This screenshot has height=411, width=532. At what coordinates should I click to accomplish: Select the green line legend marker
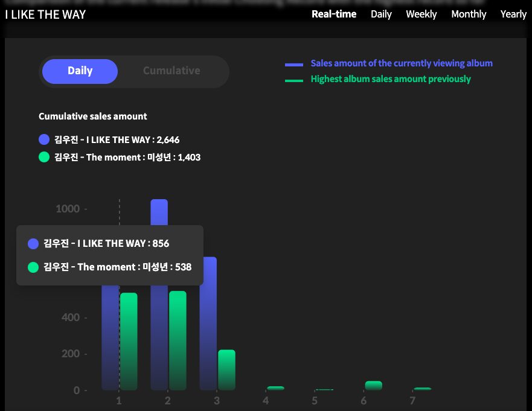tap(293, 79)
